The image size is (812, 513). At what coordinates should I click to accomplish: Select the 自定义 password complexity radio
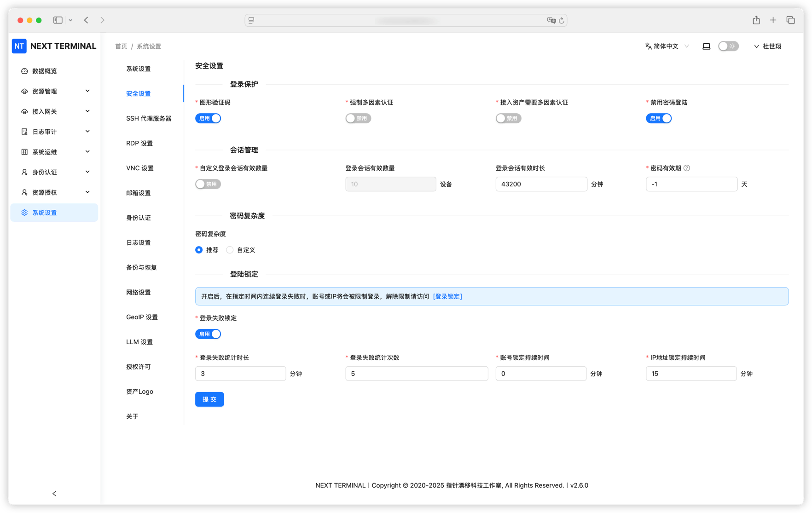point(230,250)
